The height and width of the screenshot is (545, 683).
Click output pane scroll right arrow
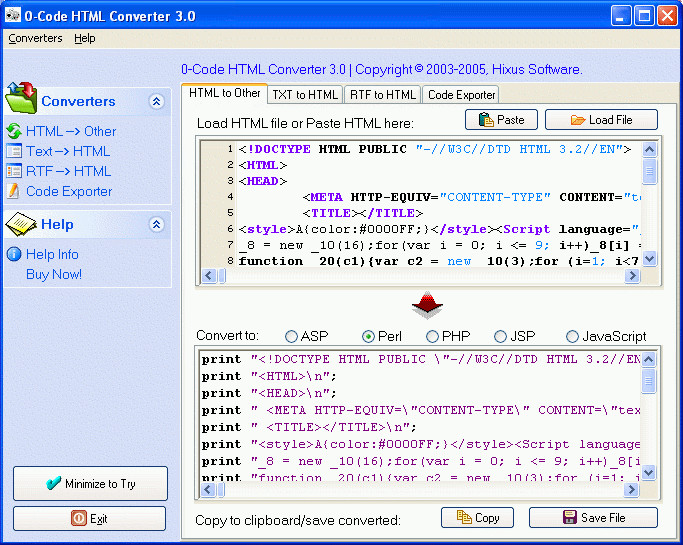pos(631,490)
